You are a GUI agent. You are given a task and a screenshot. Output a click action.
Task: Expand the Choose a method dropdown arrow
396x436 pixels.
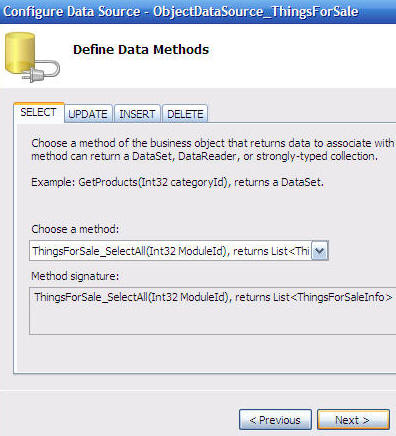coord(320,251)
